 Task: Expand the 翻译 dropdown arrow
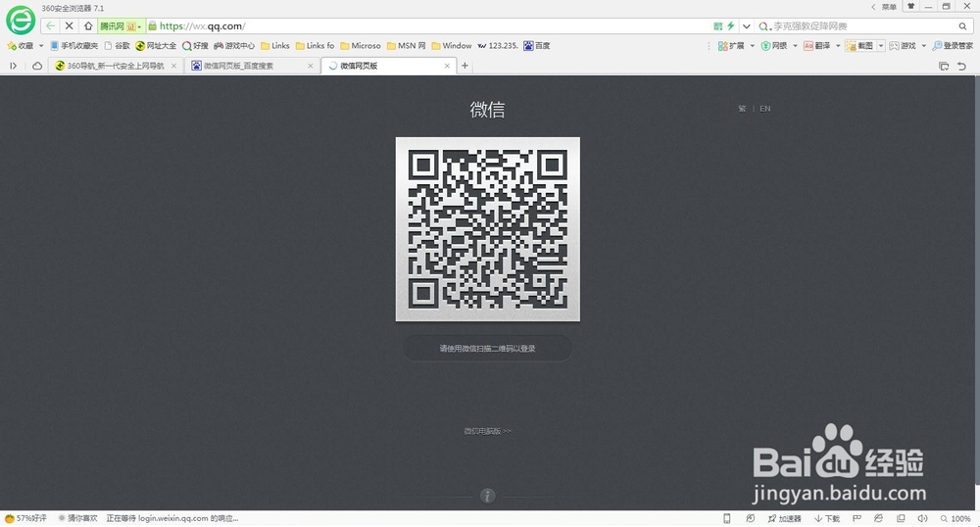(x=838, y=46)
